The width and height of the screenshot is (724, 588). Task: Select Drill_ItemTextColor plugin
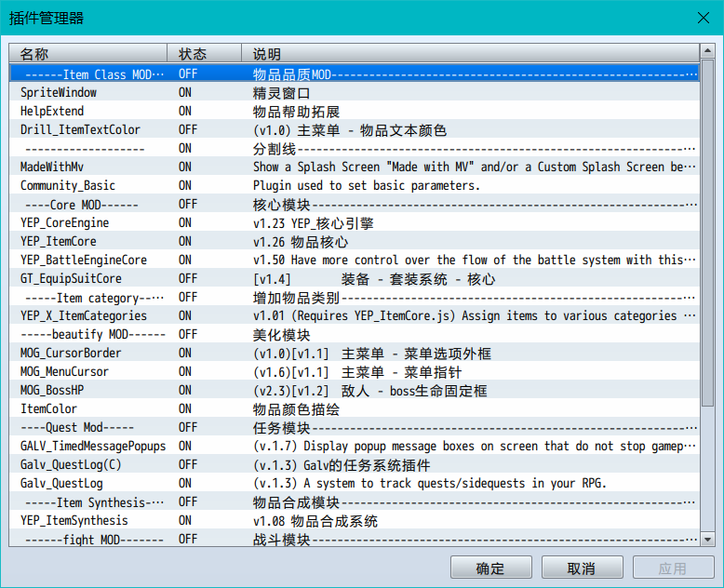click(x=354, y=129)
